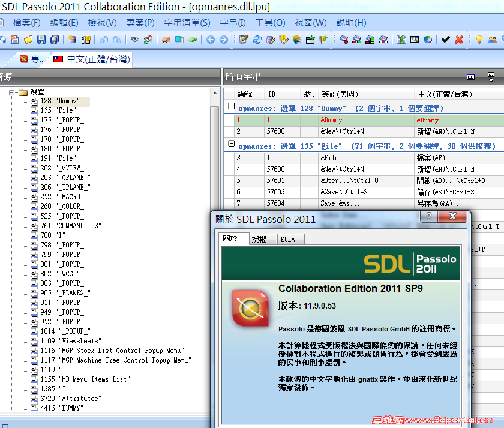
Task: Open the 授權 tab in About dialog
Action: [263, 240]
